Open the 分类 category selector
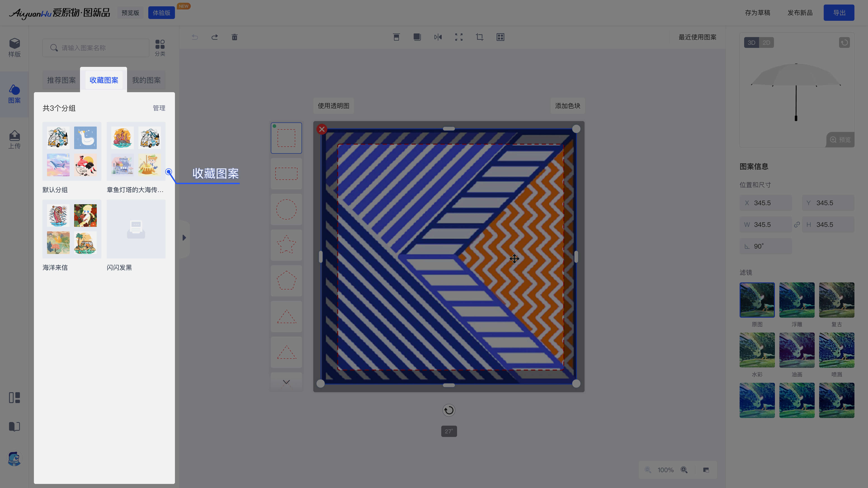Screen dimensions: 868x488 point(160,47)
